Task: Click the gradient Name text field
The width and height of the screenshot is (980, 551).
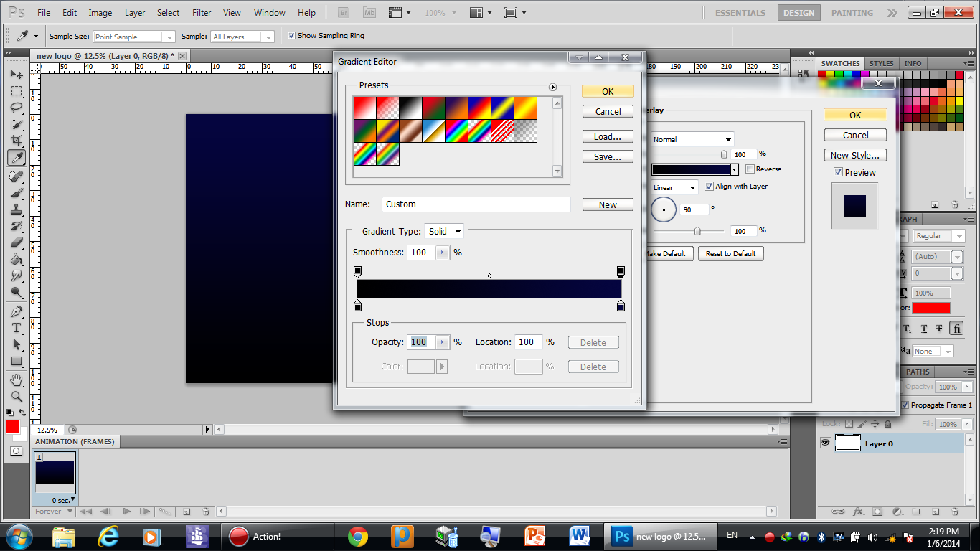Action: [476, 204]
